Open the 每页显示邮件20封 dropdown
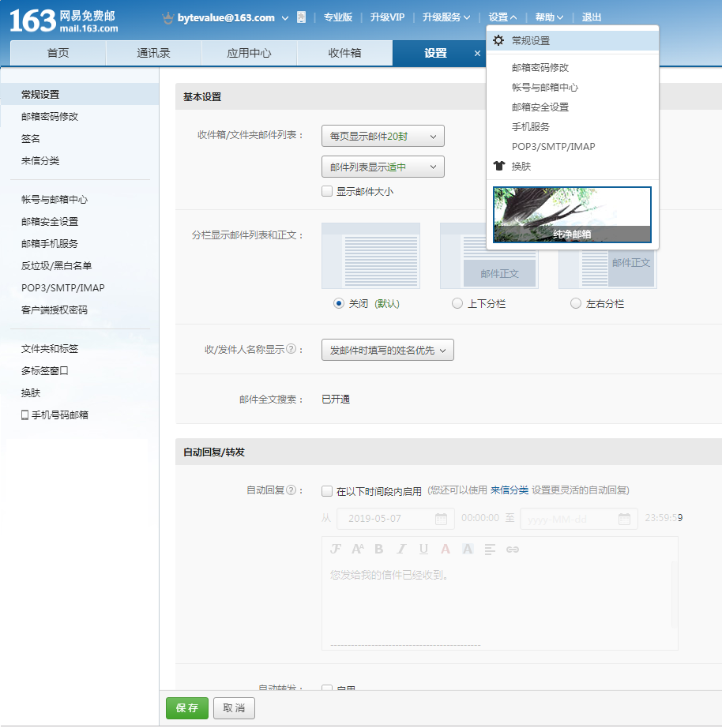Image resolution: width=722 pixels, height=728 pixels. pos(383,136)
